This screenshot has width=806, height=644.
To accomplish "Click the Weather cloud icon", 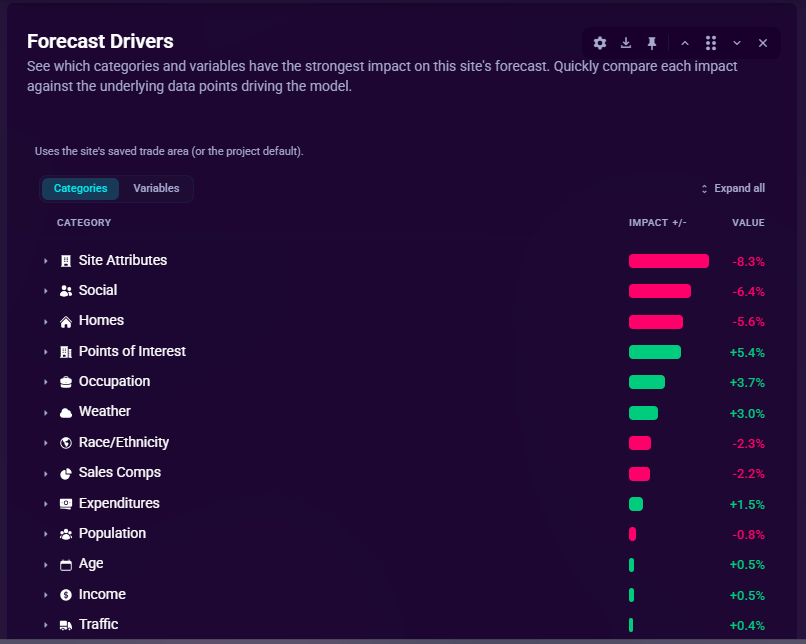I will pyautogui.click(x=66, y=413).
